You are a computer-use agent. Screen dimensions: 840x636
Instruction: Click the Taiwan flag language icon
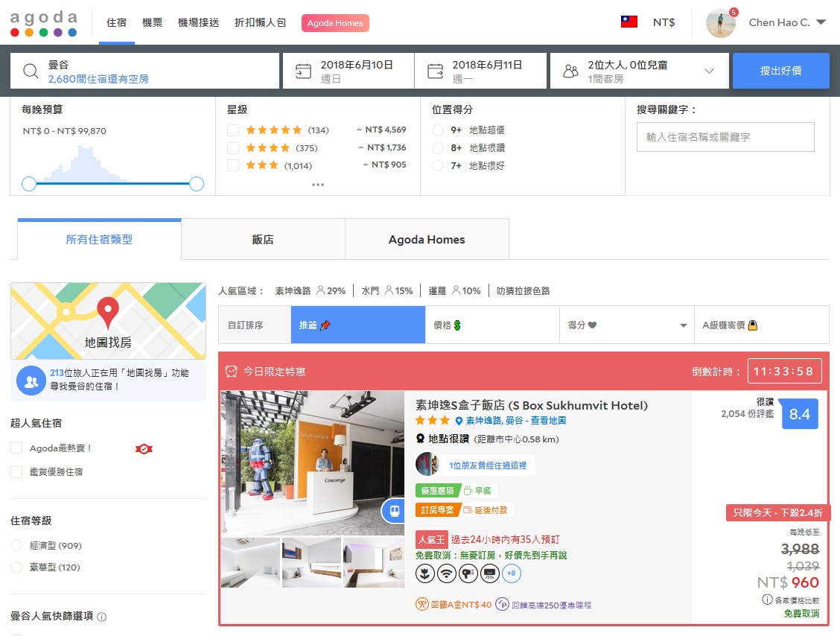tap(629, 22)
